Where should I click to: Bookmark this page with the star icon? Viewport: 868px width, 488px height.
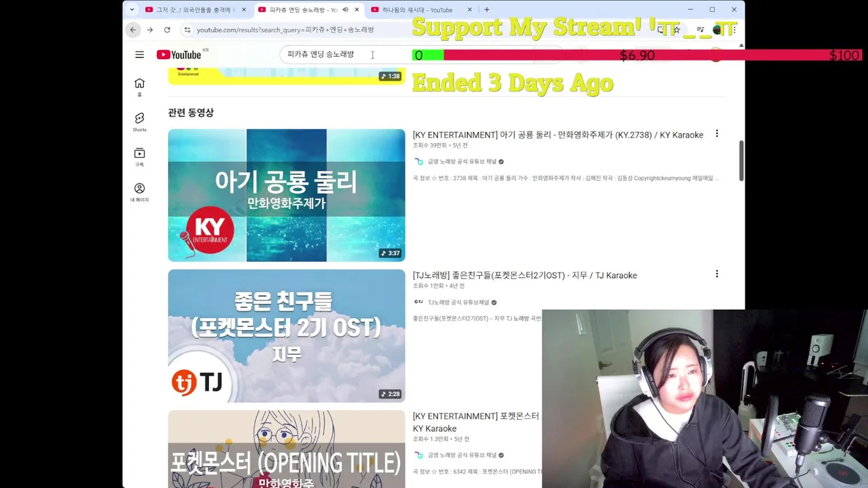click(676, 30)
